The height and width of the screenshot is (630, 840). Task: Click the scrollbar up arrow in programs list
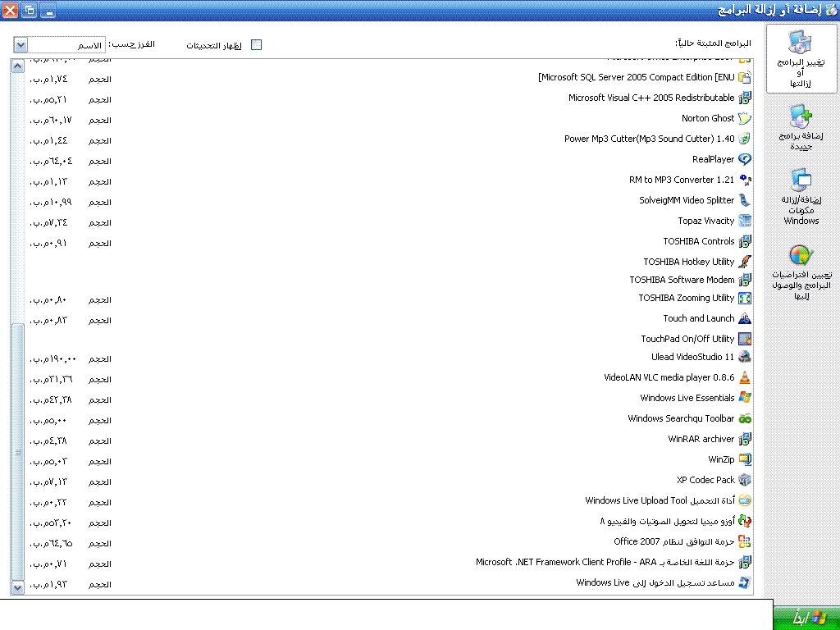(x=18, y=66)
